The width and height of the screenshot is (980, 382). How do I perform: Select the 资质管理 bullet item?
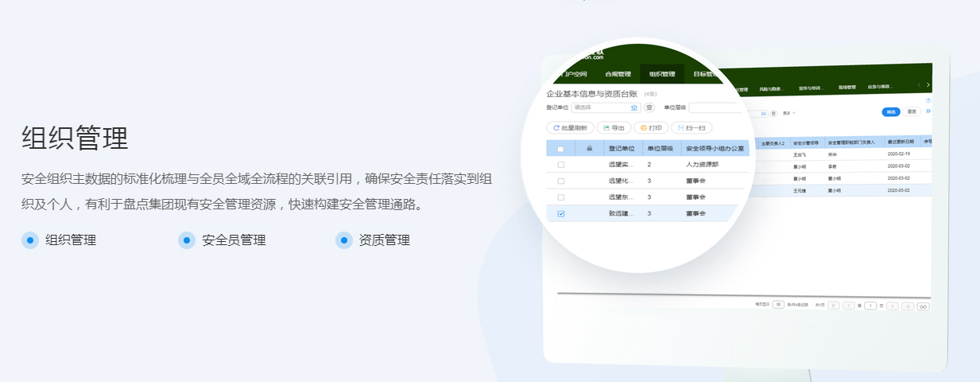(x=374, y=240)
